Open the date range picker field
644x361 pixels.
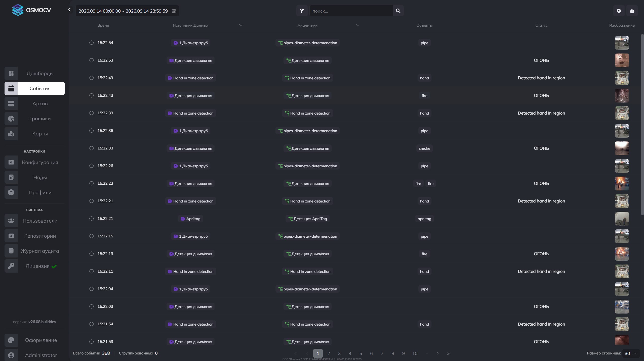click(x=127, y=11)
